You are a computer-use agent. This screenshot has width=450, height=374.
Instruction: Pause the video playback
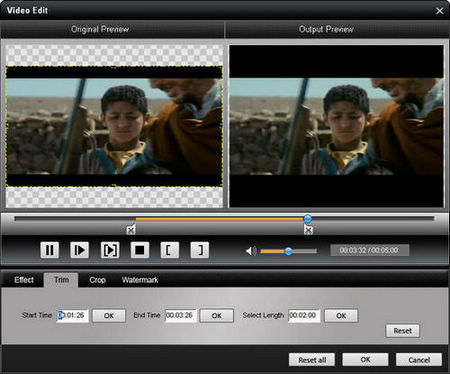(x=50, y=250)
